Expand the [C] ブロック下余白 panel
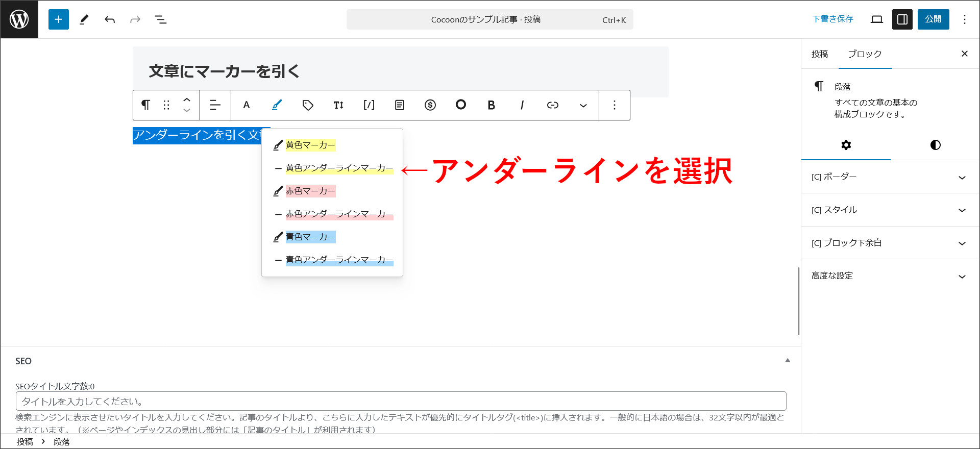Image resolution: width=980 pixels, height=449 pixels. tap(890, 243)
